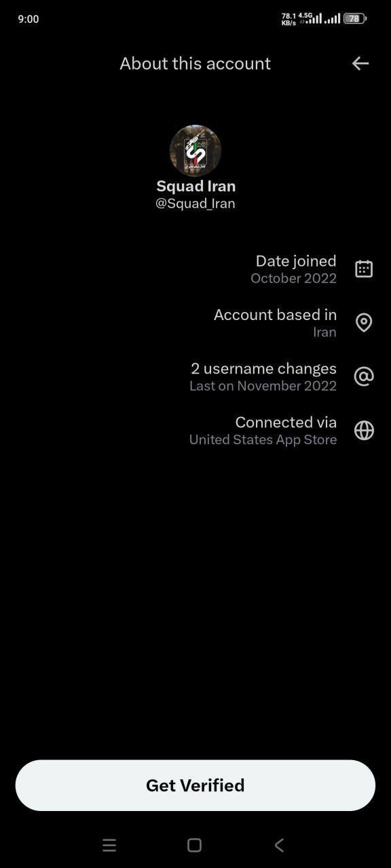391x868 pixels.
Task: Tap the Last on November 2022 text
Action: (x=263, y=386)
